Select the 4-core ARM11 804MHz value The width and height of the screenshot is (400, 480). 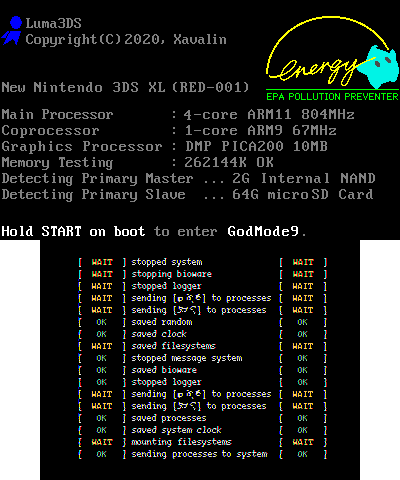tap(269, 114)
